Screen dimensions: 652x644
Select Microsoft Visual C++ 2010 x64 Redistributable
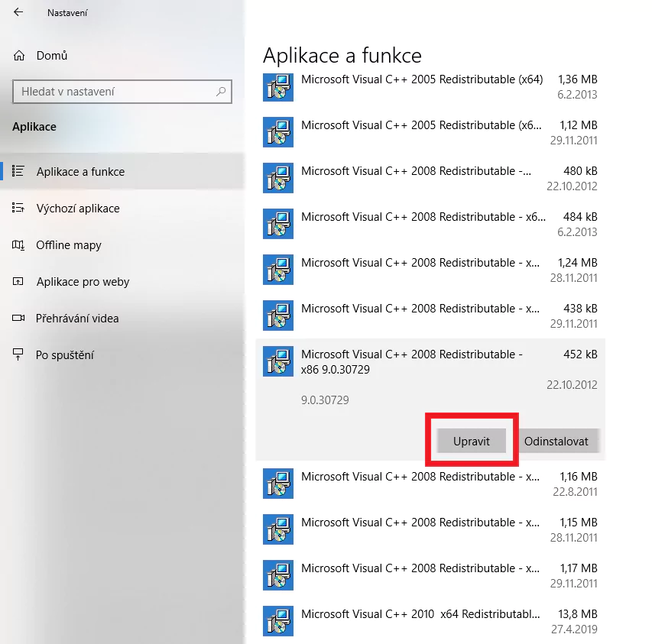pos(430,621)
